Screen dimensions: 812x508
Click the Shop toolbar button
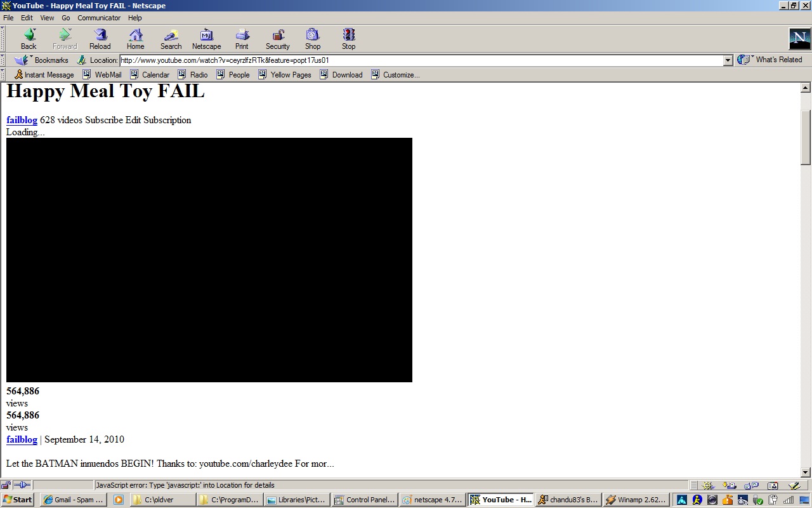click(x=313, y=39)
